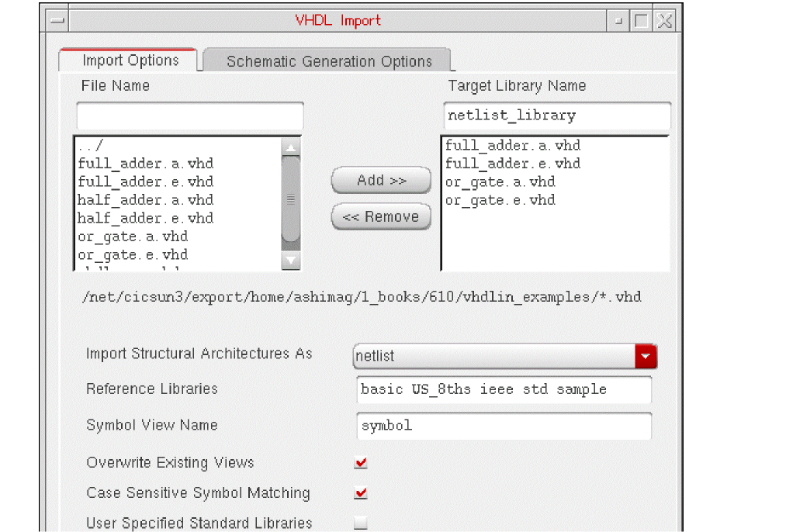Enable the User Specified Standard Libraries checkbox
This screenshot has height=532, width=786.
361,523
